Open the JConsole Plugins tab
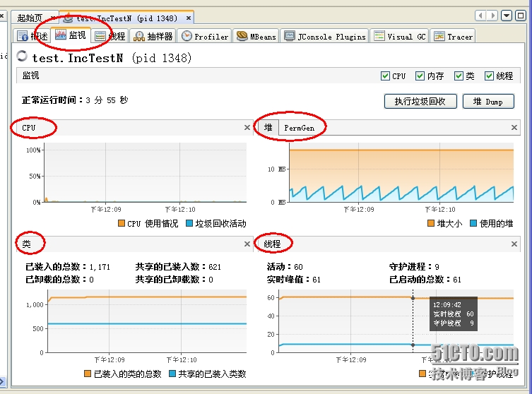Image resolution: width=532 pixels, height=394 pixels. [325, 36]
